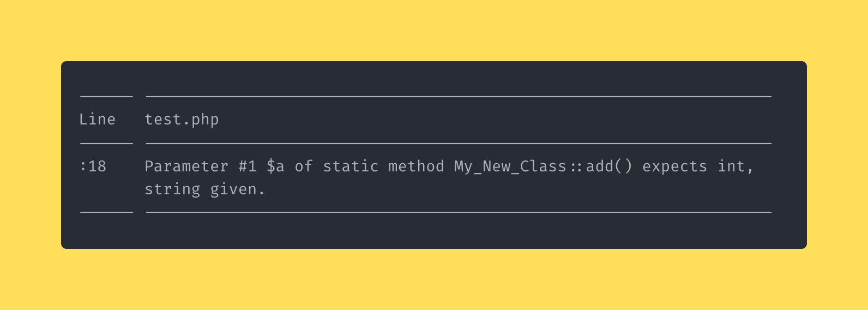The height and width of the screenshot is (310, 868).
Task: Click the short divider below "Line" header
Action: (x=106, y=144)
